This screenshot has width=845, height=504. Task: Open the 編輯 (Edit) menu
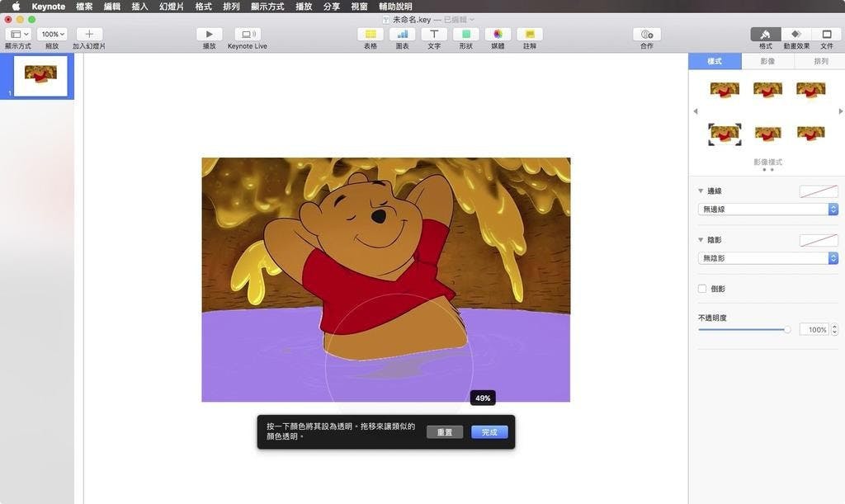[x=112, y=7]
